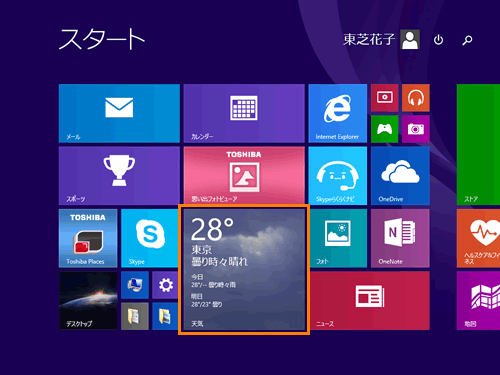Image resolution: width=500 pixels, height=375 pixels.
Task: Open the Calendar tile
Action: (244, 113)
